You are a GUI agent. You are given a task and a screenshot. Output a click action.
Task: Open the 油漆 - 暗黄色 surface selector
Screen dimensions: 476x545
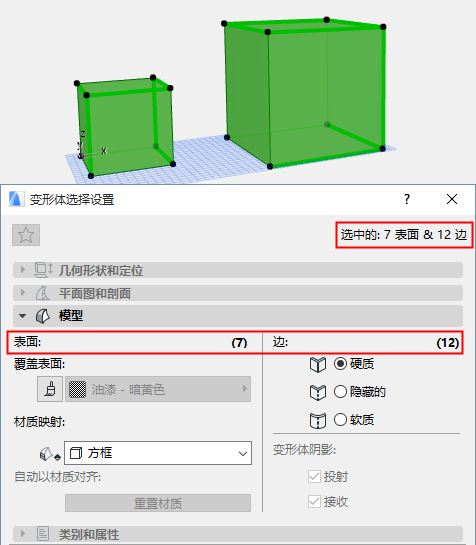(x=158, y=389)
